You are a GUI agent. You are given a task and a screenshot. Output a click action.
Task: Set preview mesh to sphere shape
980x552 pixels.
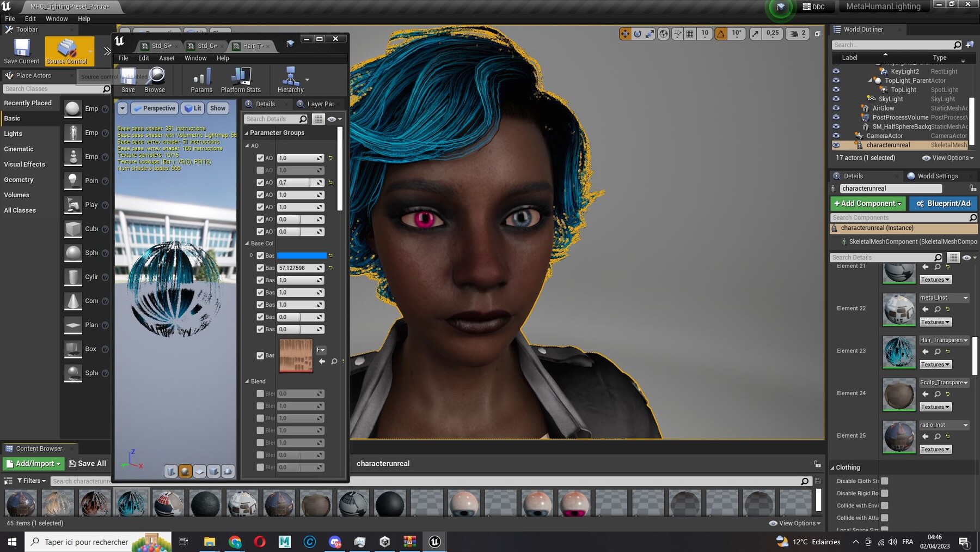point(185,471)
